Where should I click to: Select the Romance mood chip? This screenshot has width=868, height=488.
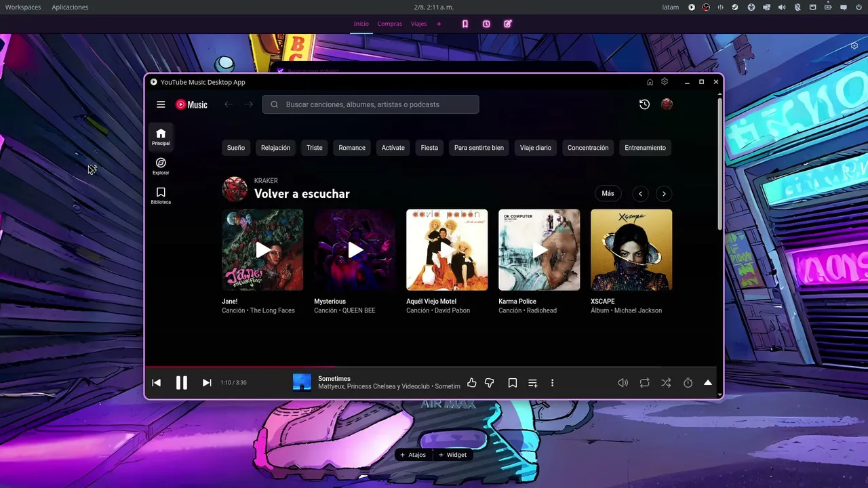pos(352,148)
